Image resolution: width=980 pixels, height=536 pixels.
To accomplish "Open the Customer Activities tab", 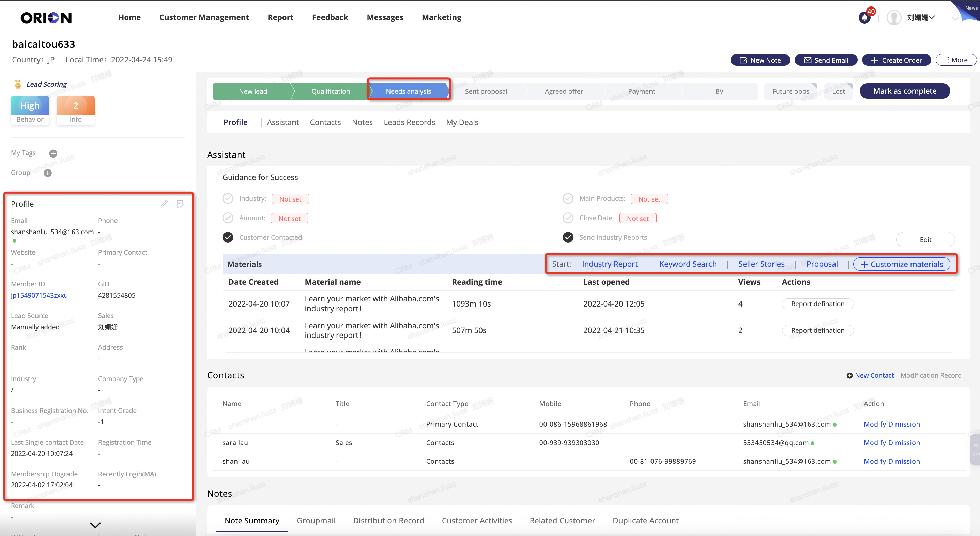I will click(x=477, y=521).
